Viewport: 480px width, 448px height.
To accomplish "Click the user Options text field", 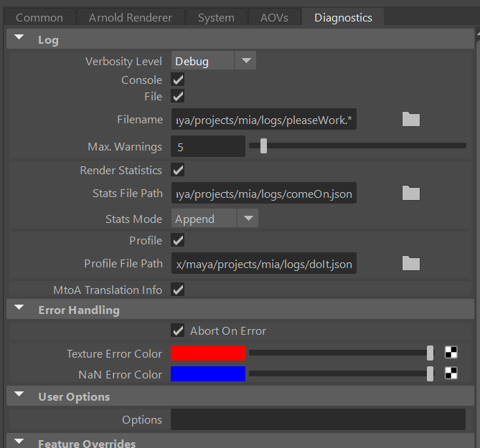I will 318,419.
